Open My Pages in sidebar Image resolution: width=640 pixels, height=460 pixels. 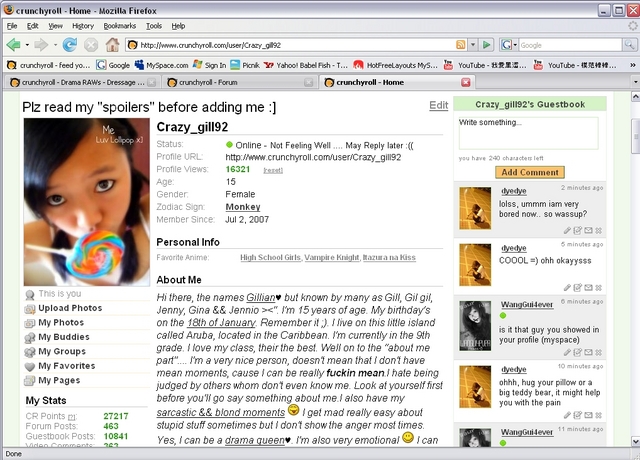[59, 380]
